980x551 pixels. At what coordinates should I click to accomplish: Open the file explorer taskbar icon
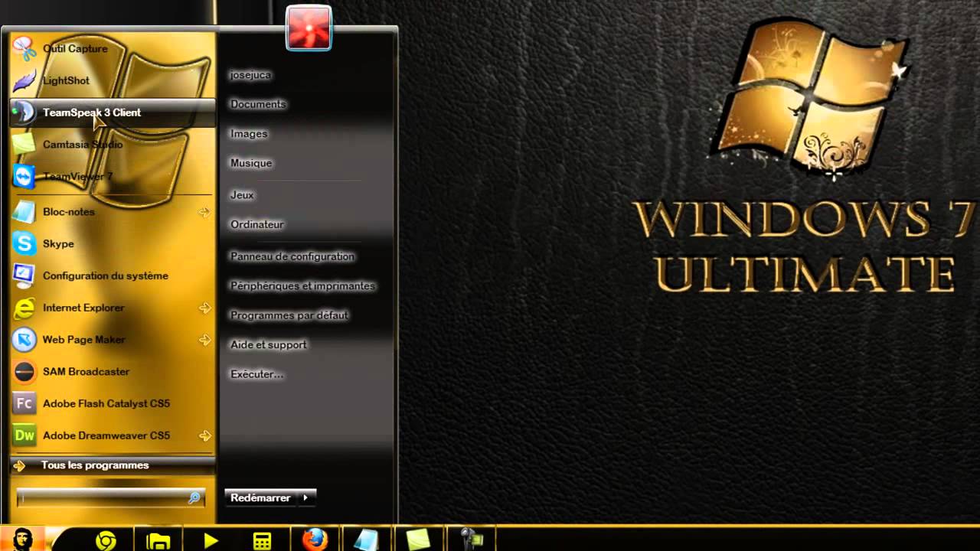click(x=158, y=541)
